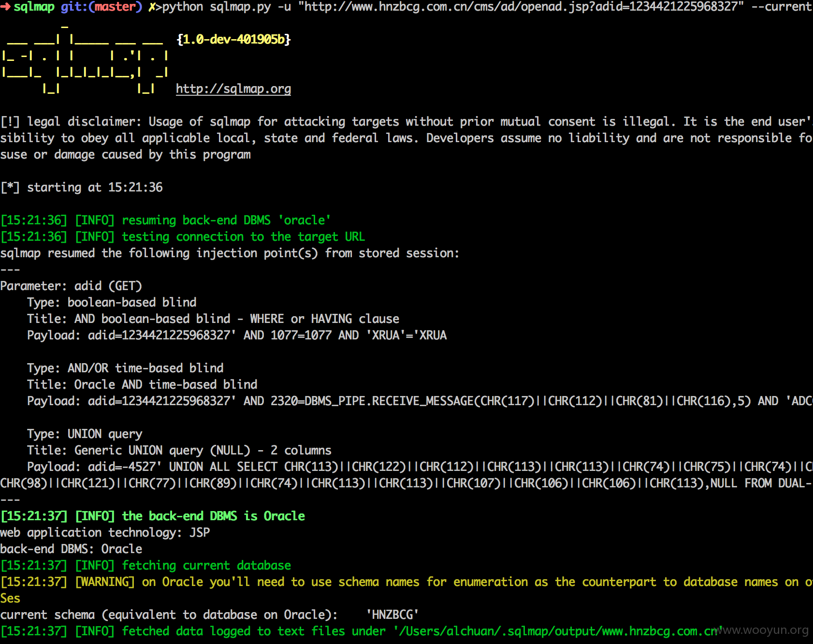The width and height of the screenshot is (813, 644).
Task: Click the "resuming back-end DBMS 'oracle'" line
Action: pos(166,220)
